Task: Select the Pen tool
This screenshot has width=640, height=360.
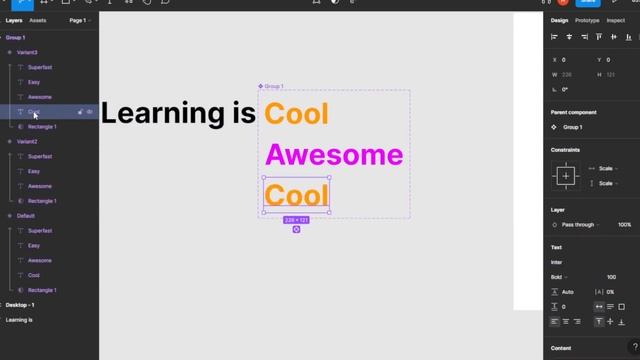Action: pyautogui.click(x=88, y=2)
